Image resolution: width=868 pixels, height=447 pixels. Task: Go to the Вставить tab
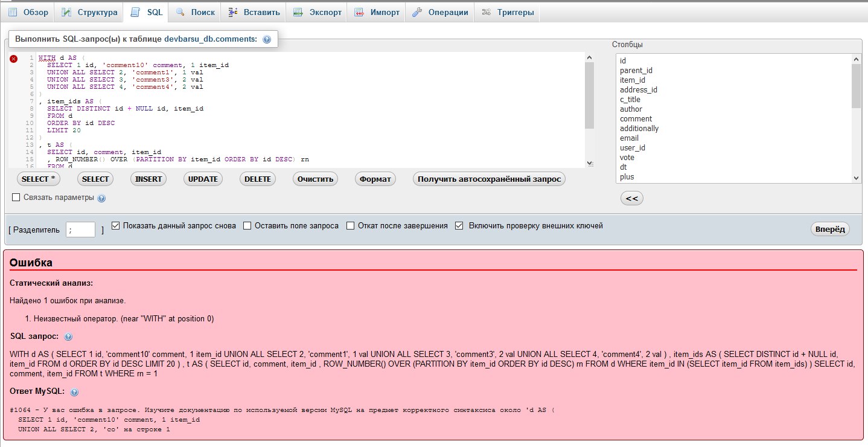click(x=254, y=12)
